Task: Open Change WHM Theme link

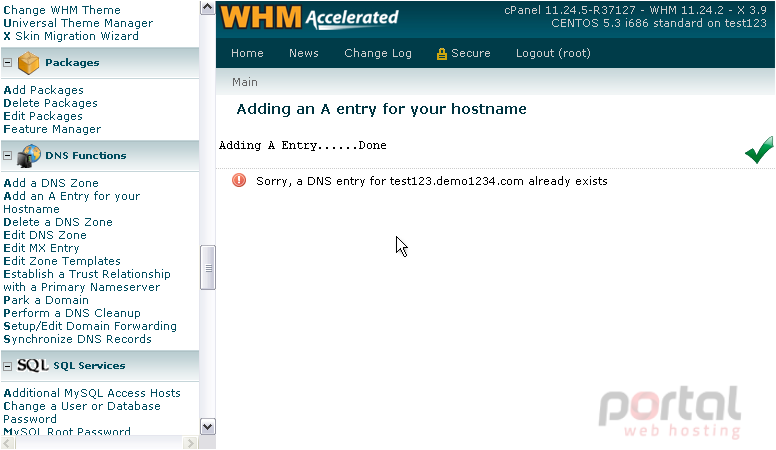Action: coord(62,10)
